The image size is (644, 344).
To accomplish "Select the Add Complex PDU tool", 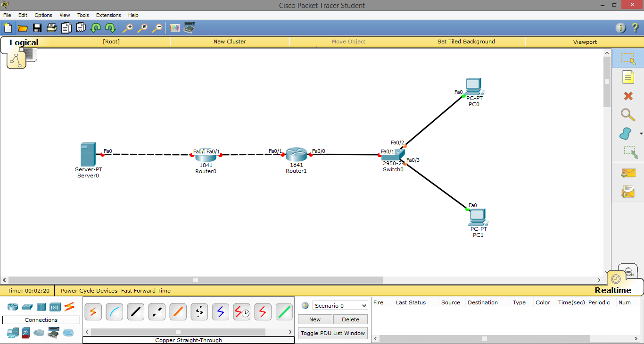I will [x=627, y=192].
